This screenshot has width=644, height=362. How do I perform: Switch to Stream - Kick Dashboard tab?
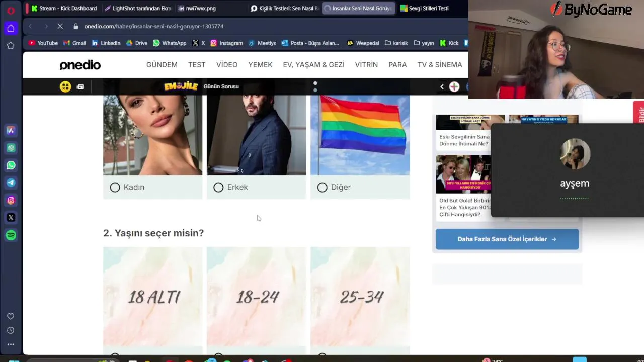[x=64, y=8]
